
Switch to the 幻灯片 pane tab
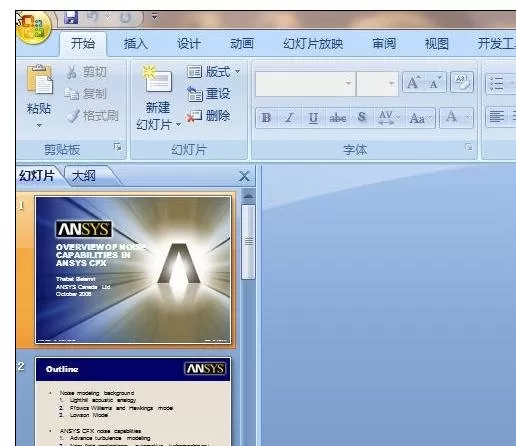point(37,176)
